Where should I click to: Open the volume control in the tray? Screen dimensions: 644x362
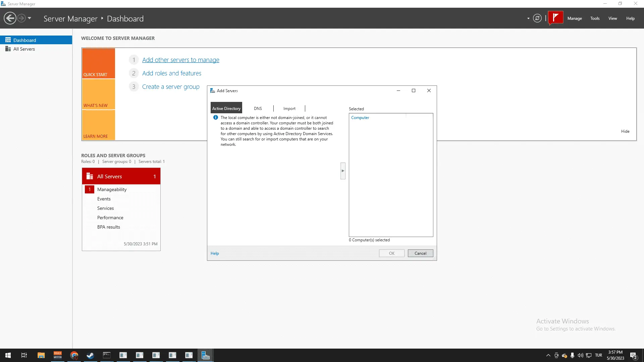[580, 355]
